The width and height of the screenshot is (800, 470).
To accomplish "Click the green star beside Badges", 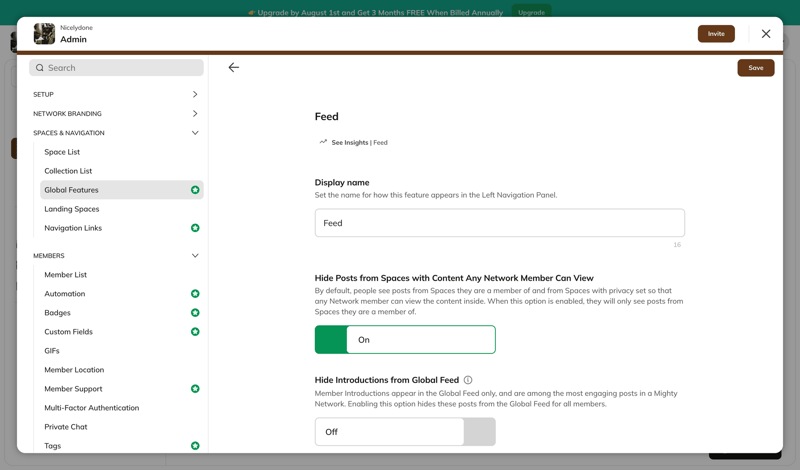I will tap(195, 313).
